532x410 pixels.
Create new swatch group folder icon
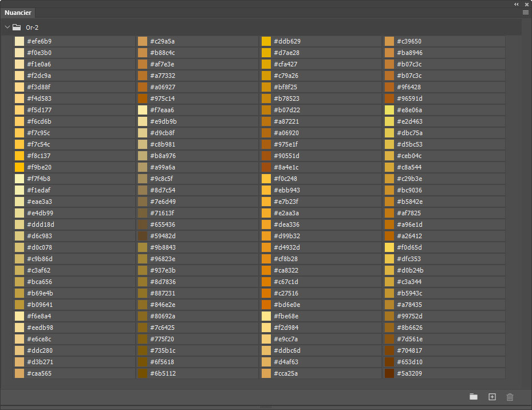click(x=474, y=397)
